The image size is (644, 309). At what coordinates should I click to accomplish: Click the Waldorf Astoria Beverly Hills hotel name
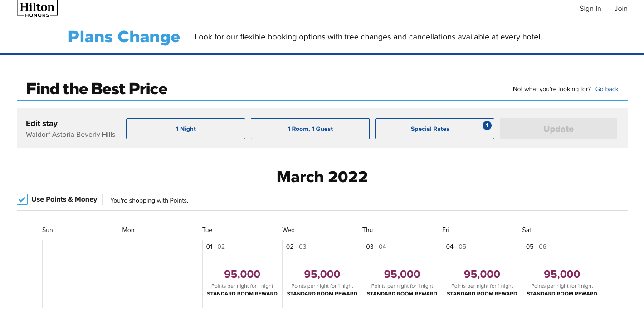tap(71, 135)
